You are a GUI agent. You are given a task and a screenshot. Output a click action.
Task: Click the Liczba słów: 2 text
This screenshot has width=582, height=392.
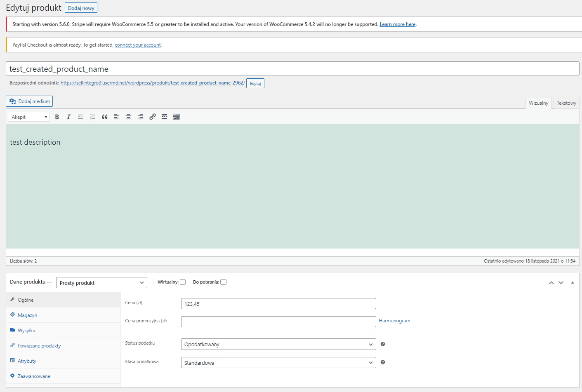coord(24,261)
